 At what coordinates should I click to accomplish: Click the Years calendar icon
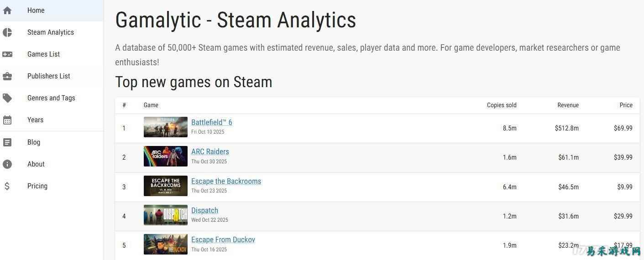click(x=7, y=120)
